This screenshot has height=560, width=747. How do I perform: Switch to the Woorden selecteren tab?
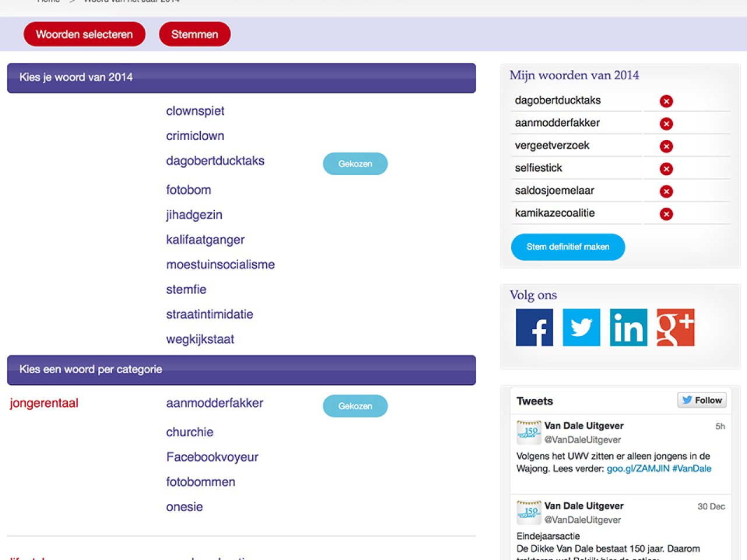click(x=84, y=34)
